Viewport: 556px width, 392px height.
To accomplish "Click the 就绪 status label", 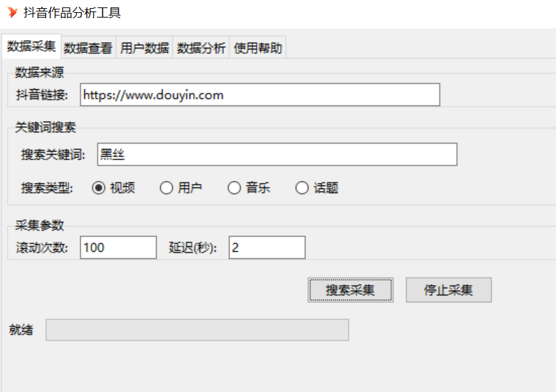I will tap(20, 330).
